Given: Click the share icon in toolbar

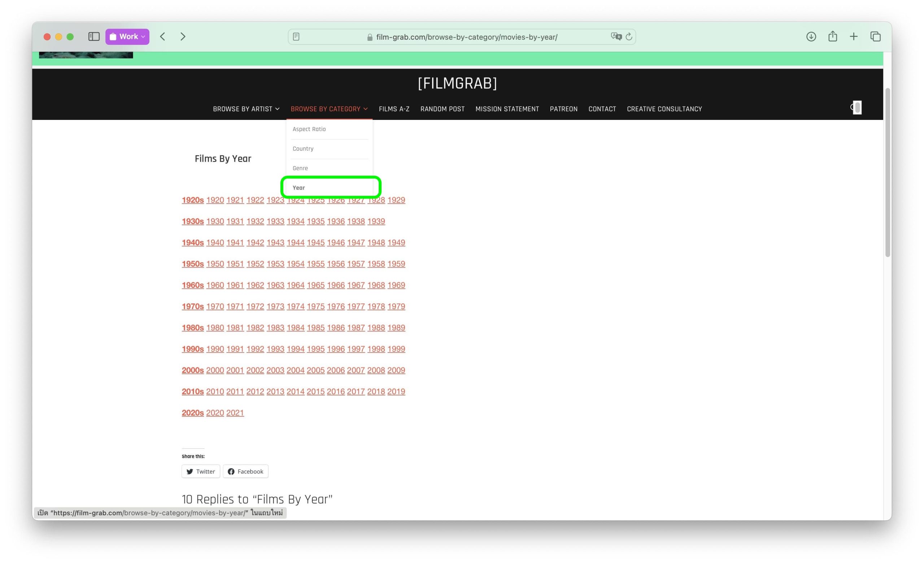Looking at the screenshot, I should [x=832, y=36].
